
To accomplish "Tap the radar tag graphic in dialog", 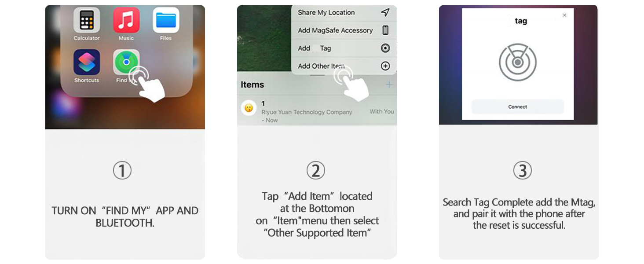I will point(518,62).
